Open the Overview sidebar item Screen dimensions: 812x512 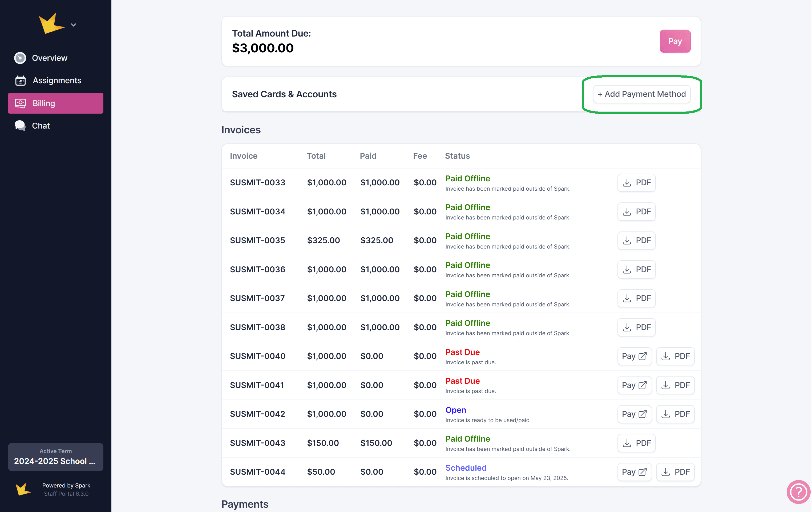click(x=50, y=58)
